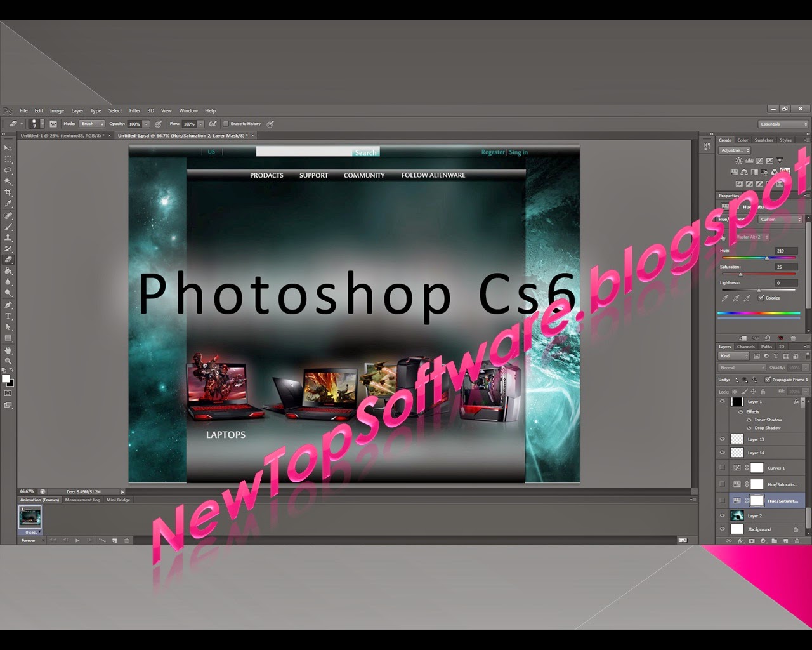Click the Add layer style fx icon
Screen dimensions: 812x650
tap(740, 541)
